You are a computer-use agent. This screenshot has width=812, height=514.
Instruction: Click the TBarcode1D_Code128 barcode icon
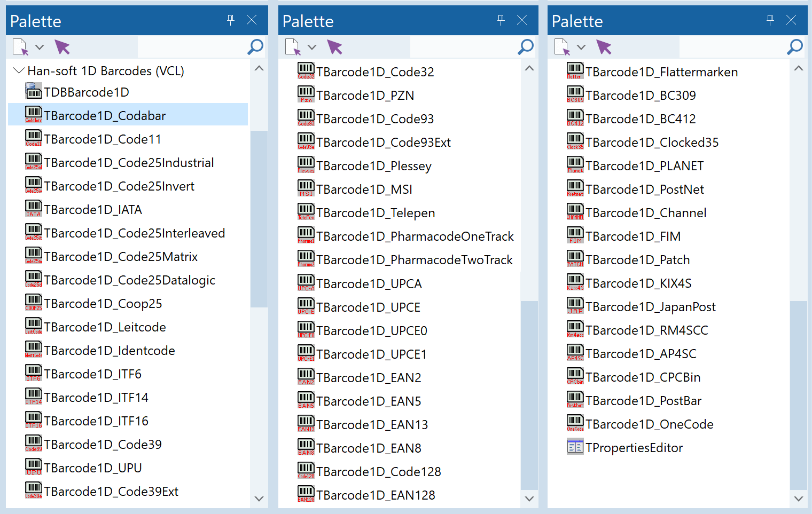pos(306,471)
